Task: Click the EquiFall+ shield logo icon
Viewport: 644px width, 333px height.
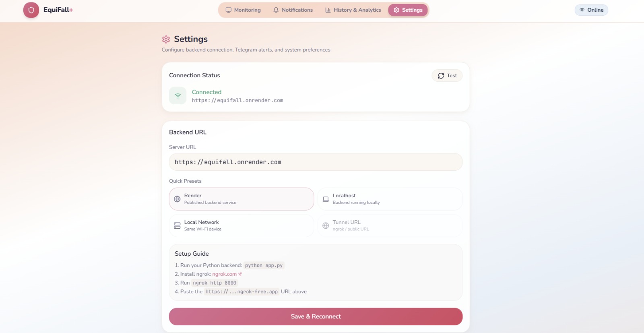Action: click(31, 10)
